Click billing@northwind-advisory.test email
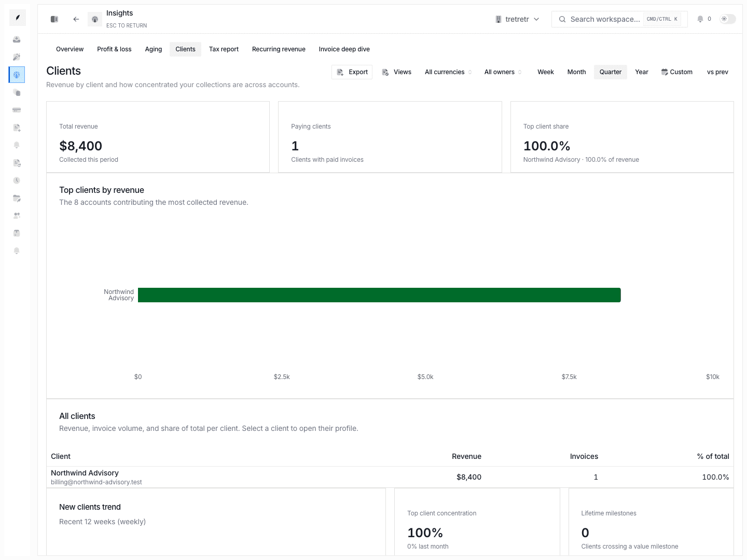Viewport: 747px width, 560px height. click(x=96, y=482)
